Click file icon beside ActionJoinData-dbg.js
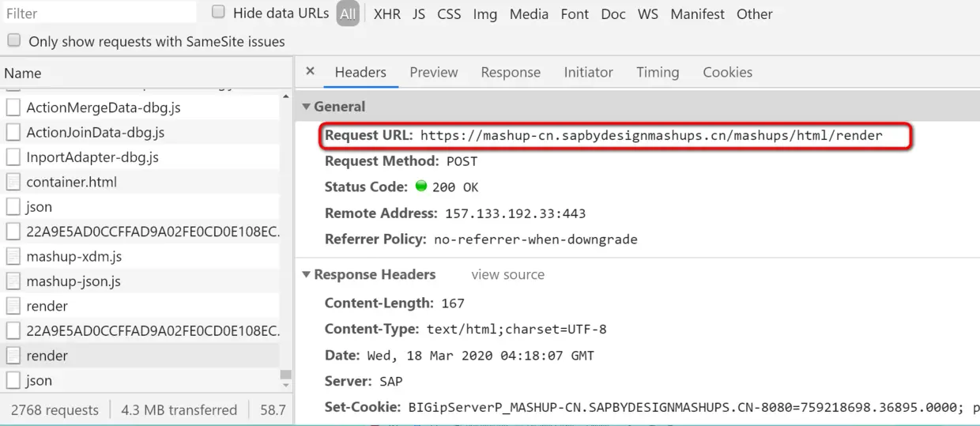980x426 pixels. click(x=13, y=132)
